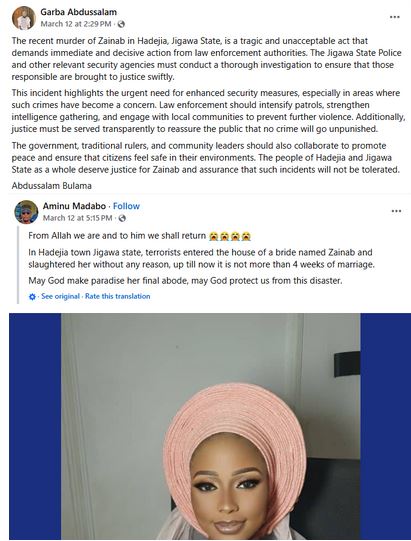Click the Abdussalam Bulama signature text
The width and height of the screenshot is (411, 541).
click(52, 186)
